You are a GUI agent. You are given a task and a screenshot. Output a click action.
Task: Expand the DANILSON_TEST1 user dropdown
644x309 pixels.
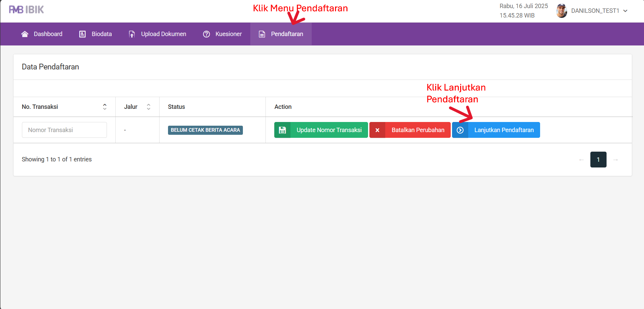pyautogui.click(x=625, y=11)
